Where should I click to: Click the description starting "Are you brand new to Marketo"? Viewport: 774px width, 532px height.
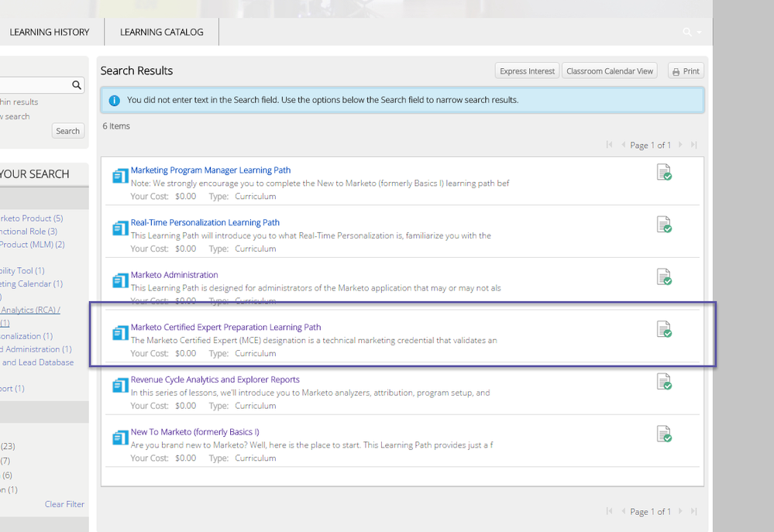click(x=312, y=444)
